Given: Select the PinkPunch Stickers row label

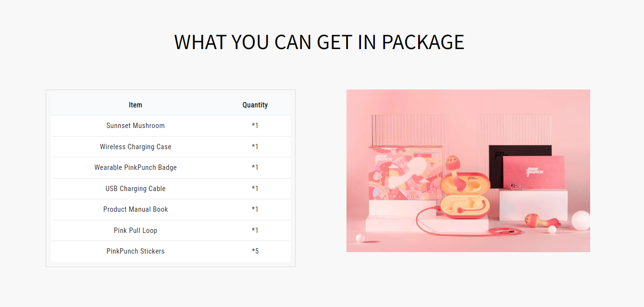Looking at the screenshot, I should [x=136, y=251].
